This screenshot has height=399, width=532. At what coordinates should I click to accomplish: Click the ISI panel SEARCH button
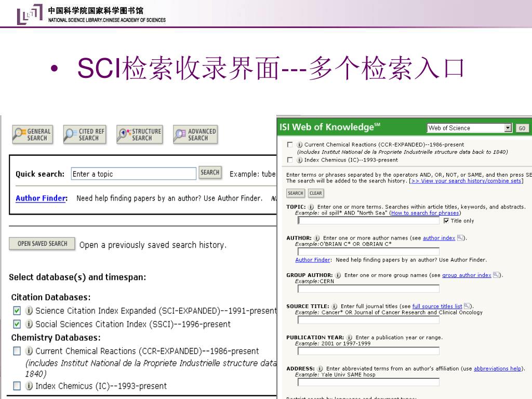pos(295,193)
